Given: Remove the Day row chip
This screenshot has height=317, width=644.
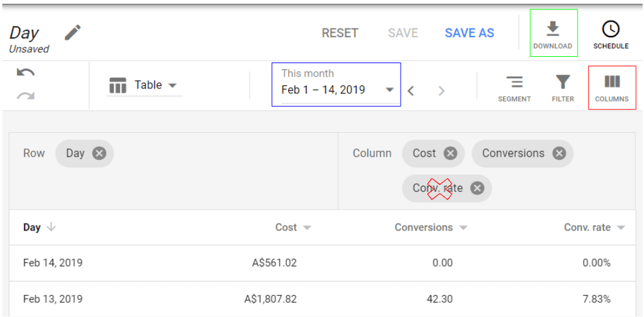Looking at the screenshot, I should [99, 153].
